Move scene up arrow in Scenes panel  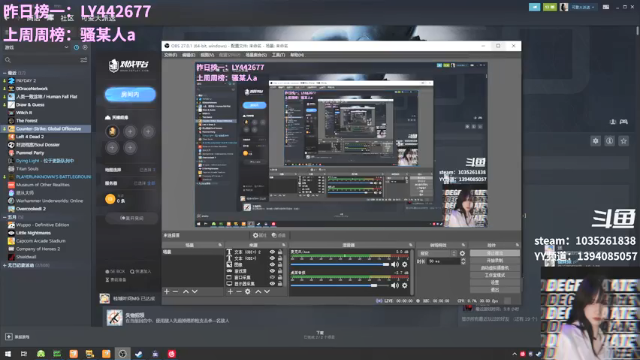[x=186, y=291]
